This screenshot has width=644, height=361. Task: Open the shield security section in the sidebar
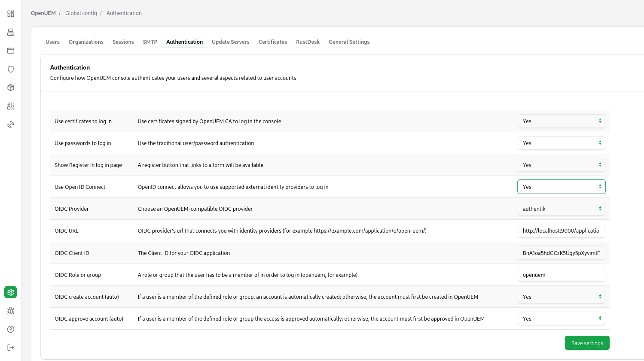(11, 69)
